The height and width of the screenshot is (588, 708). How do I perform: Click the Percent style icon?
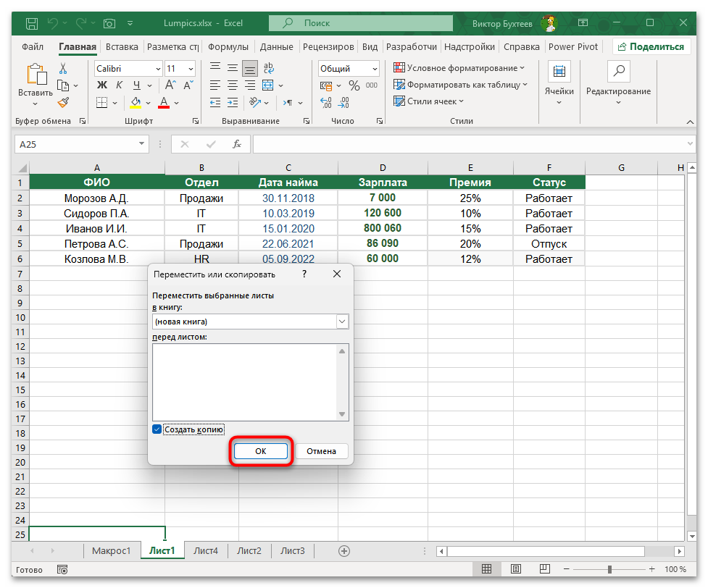(x=353, y=85)
